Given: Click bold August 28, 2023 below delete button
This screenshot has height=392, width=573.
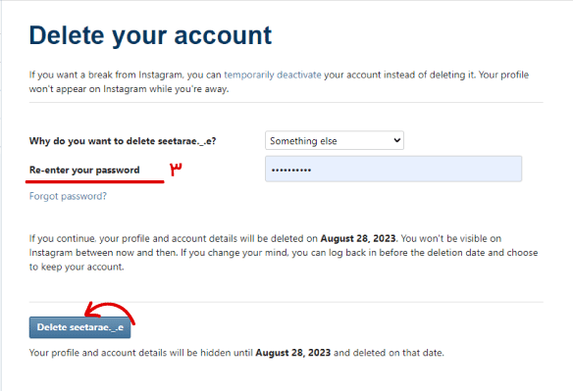Looking at the screenshot, I should (x=293, y=353).
